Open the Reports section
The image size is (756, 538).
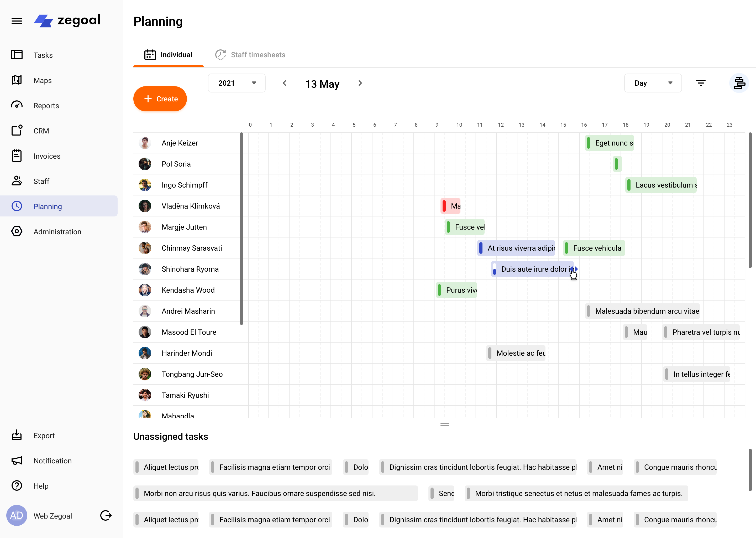(x=46, y=105)
